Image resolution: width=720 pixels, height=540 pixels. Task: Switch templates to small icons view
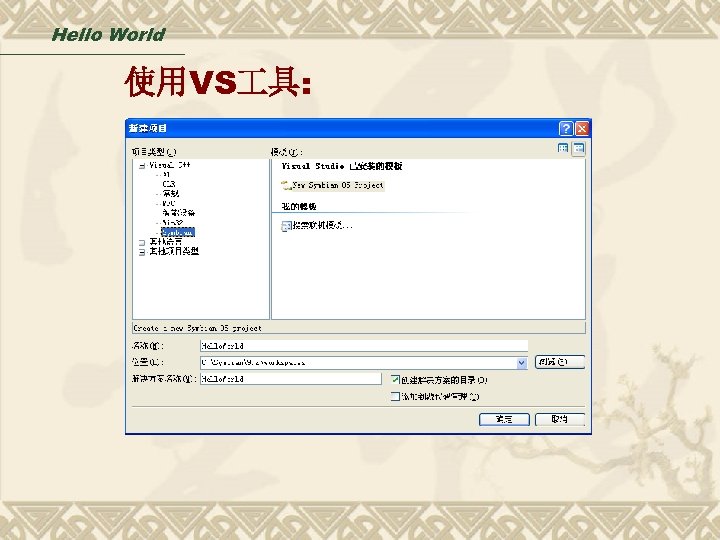pyautogui.click(x=579, y=148)
